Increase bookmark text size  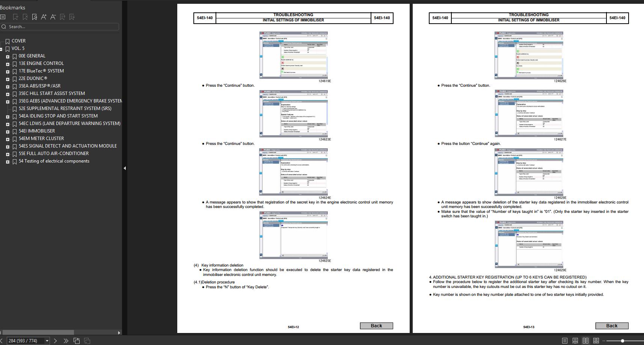pyautogui.click(x=44, y=17)
